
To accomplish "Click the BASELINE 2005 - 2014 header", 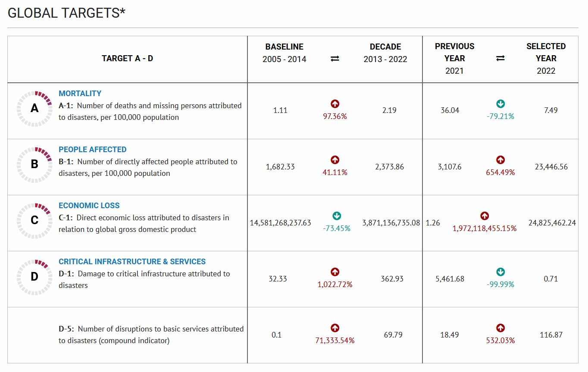I will 285,53.
